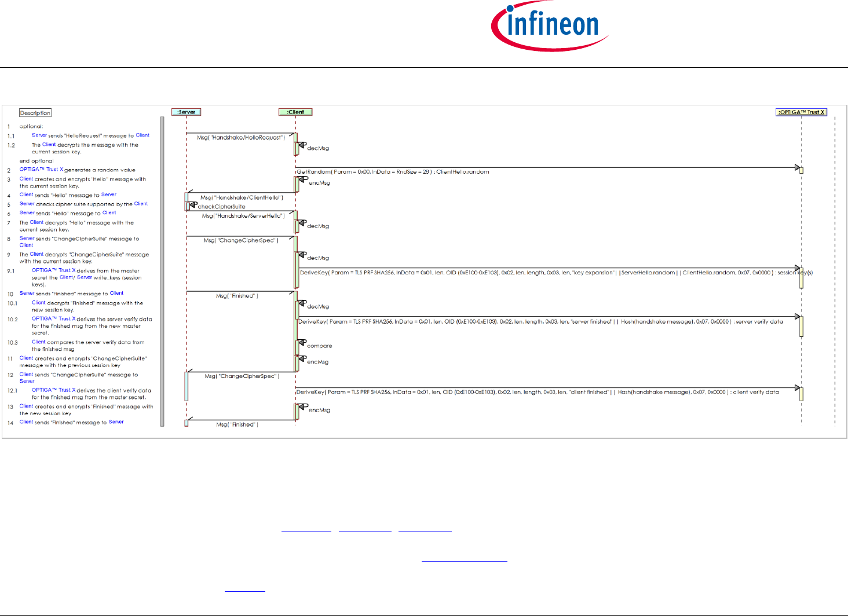848x616 pixels.
Task: Click step 11 text "creates and encrypts 'ChangeCipherSuite'"
Action: coord(91,358)
